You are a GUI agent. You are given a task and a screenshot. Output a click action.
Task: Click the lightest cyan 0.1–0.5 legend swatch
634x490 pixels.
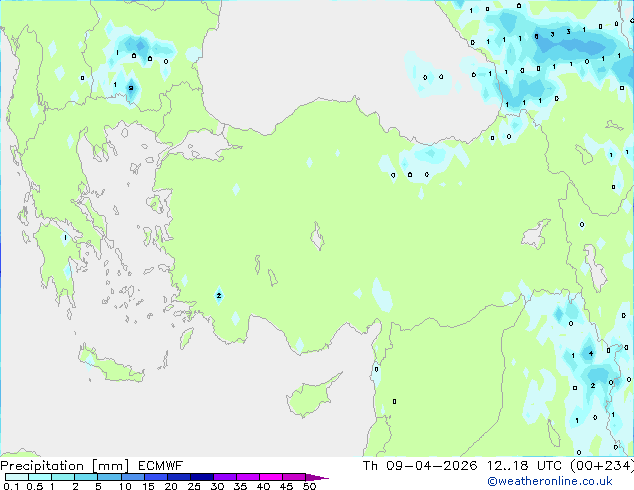[x=17, y=477]
